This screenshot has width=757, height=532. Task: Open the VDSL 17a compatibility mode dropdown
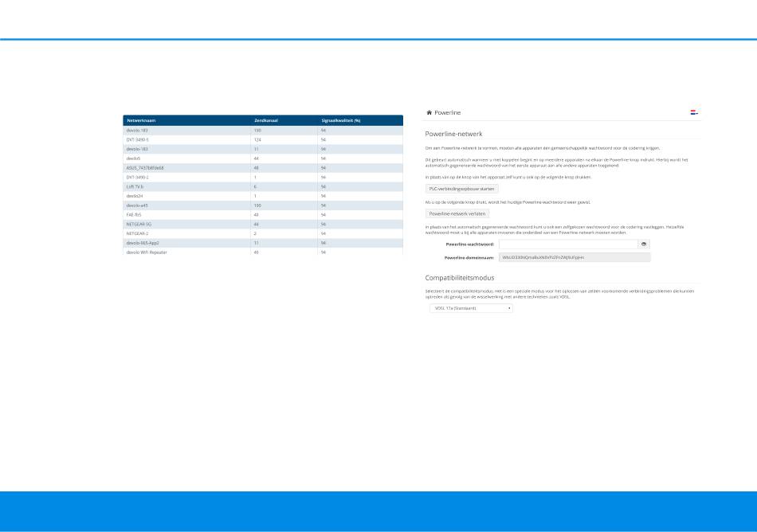tap(471, 308)
